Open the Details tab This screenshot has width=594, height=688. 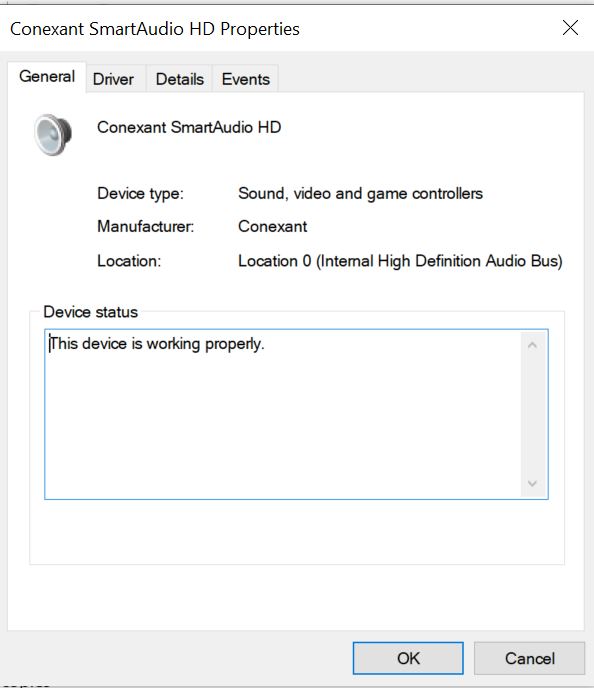179,79
